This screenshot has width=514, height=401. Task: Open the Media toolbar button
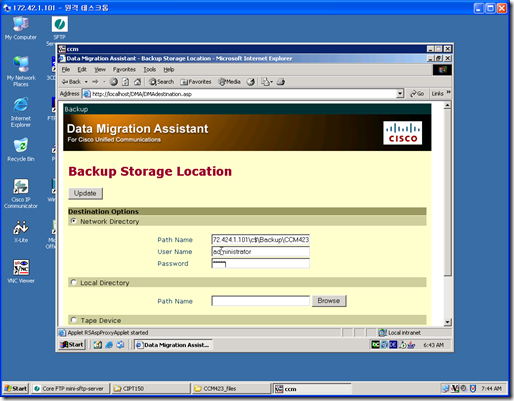[x=229, y=82]
